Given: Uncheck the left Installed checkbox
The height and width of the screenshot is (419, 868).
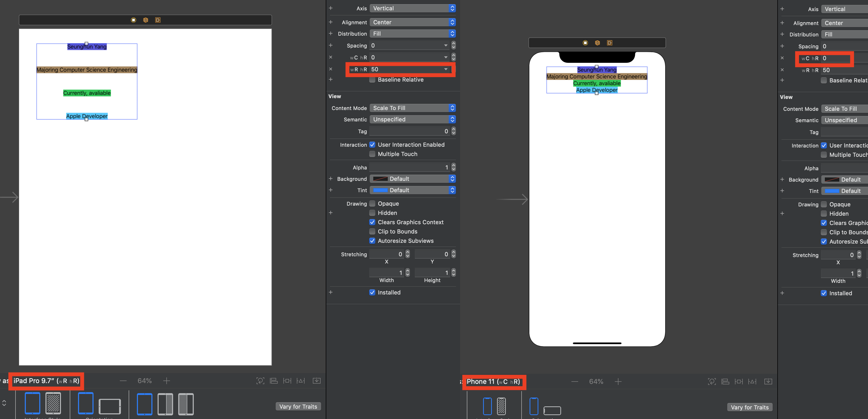Looking at the screenshot, I should click(x=372, y=292).
